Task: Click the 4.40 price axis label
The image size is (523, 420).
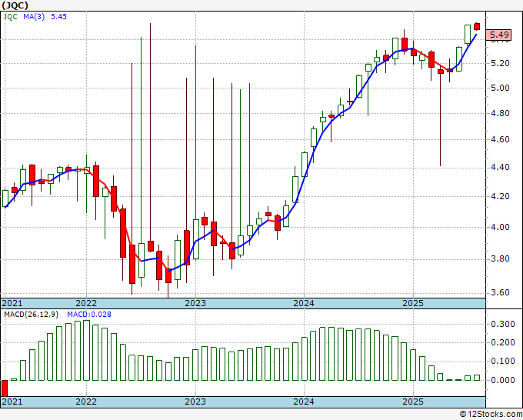Action: [500, 167]
